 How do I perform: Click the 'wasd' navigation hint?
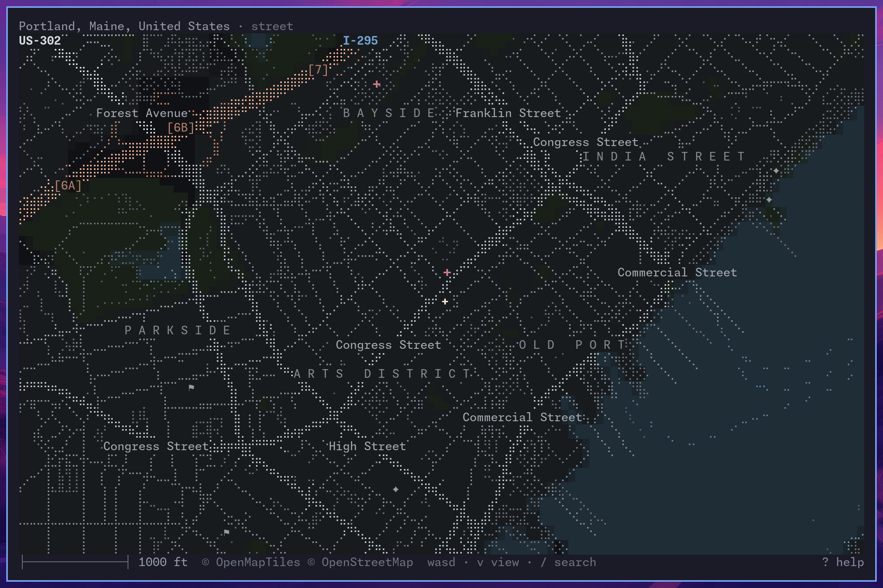click(441, 562)
